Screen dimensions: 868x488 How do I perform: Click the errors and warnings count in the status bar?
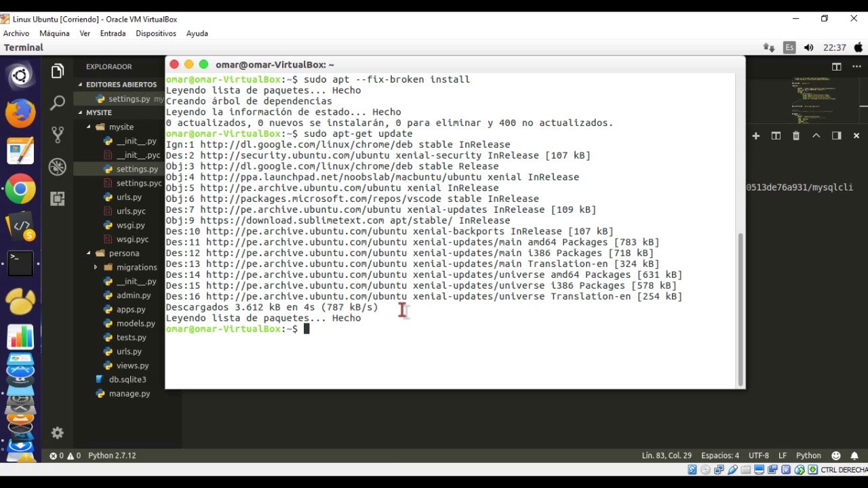click(65, 455)
